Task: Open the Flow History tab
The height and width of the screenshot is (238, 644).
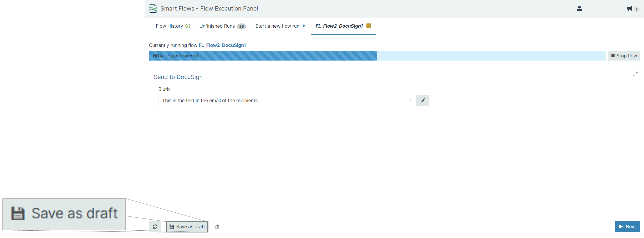Action: (173, 26)
